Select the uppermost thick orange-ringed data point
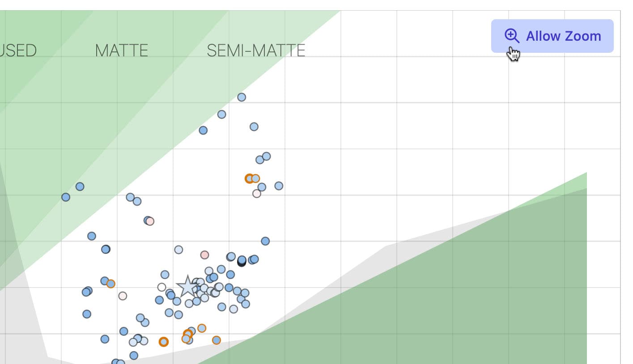 [249, 179]
